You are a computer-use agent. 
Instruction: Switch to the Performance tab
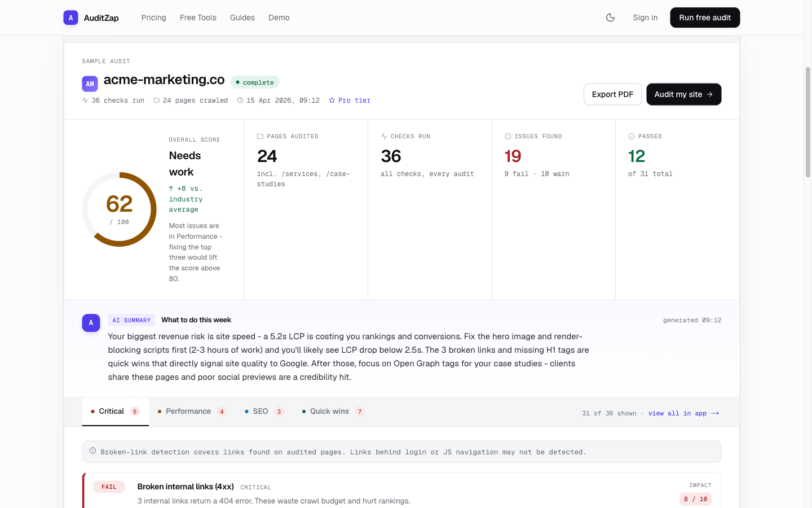pyautogui.click(x=192, y=411)
